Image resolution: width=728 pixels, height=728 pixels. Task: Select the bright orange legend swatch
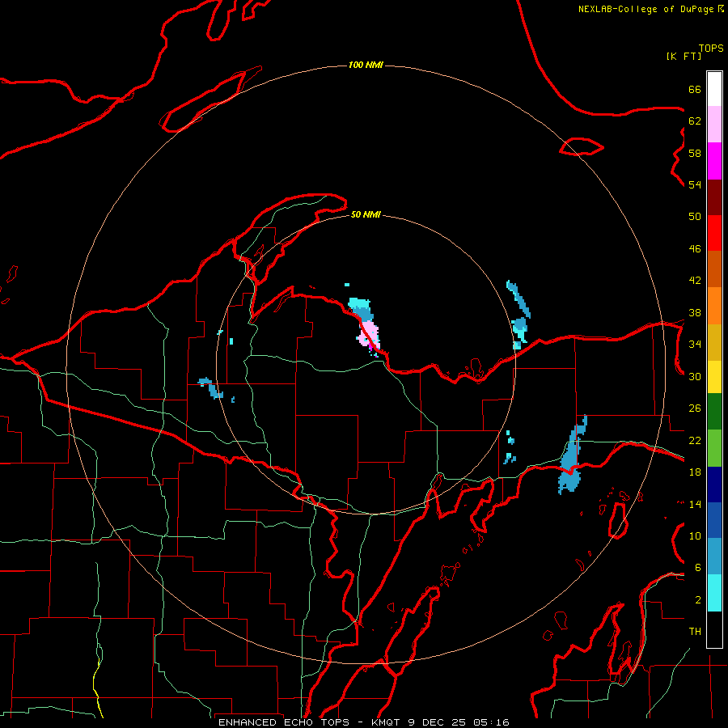pyautogui.click(x=714, y=306)
